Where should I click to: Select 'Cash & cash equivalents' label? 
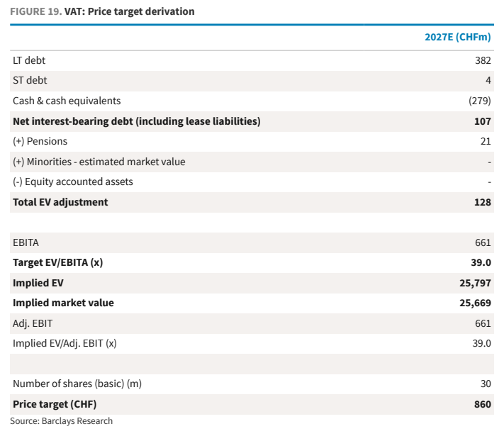coord(67,101)
